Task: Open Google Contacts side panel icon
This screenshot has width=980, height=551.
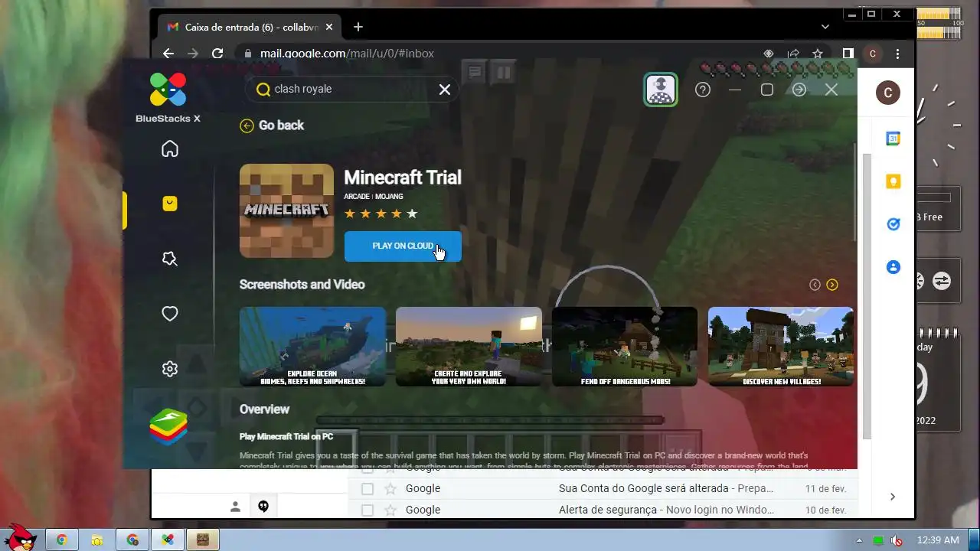Action: (893, 267)
